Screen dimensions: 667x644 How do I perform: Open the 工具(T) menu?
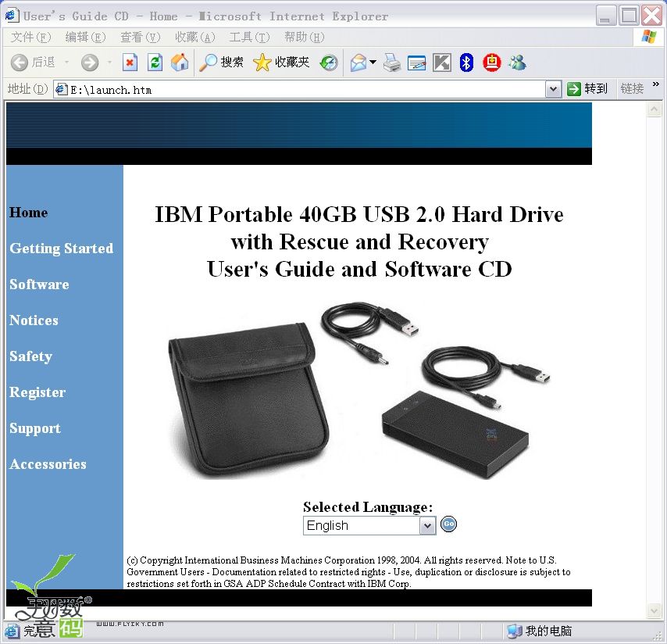249,38
